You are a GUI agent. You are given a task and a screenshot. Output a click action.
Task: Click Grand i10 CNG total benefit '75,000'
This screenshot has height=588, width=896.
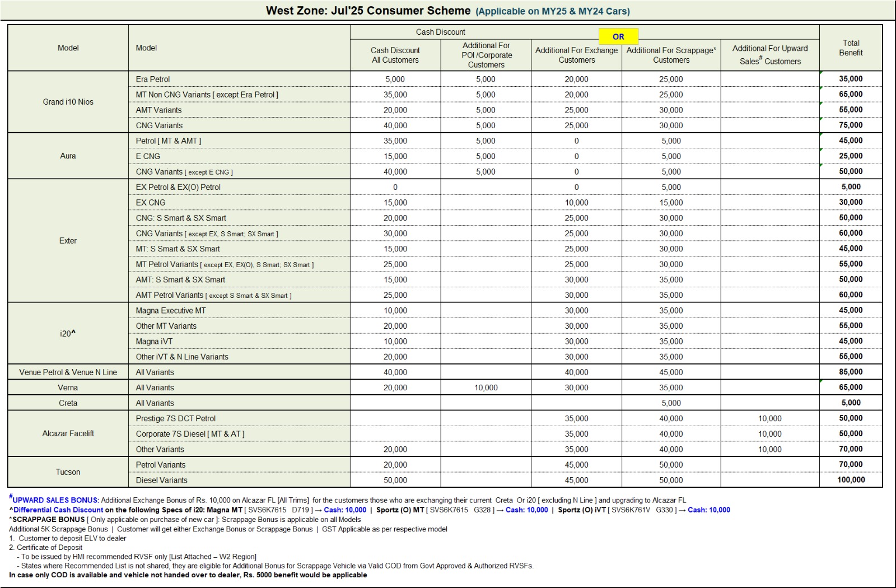click(851, 125)
